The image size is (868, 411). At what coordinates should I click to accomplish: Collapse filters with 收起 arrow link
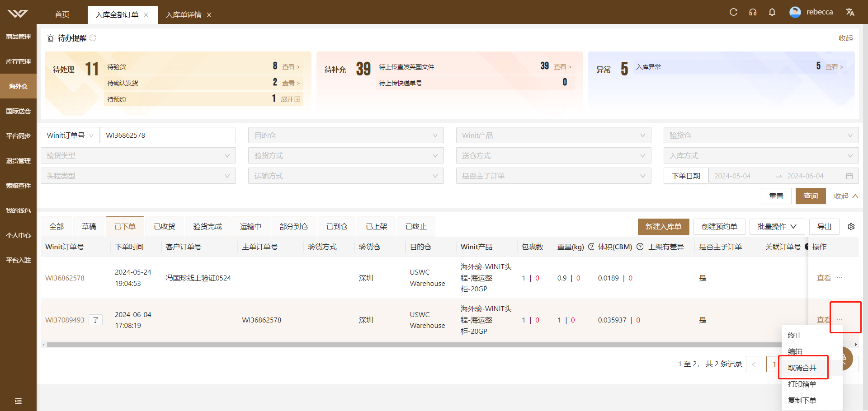tap(846, 196)
